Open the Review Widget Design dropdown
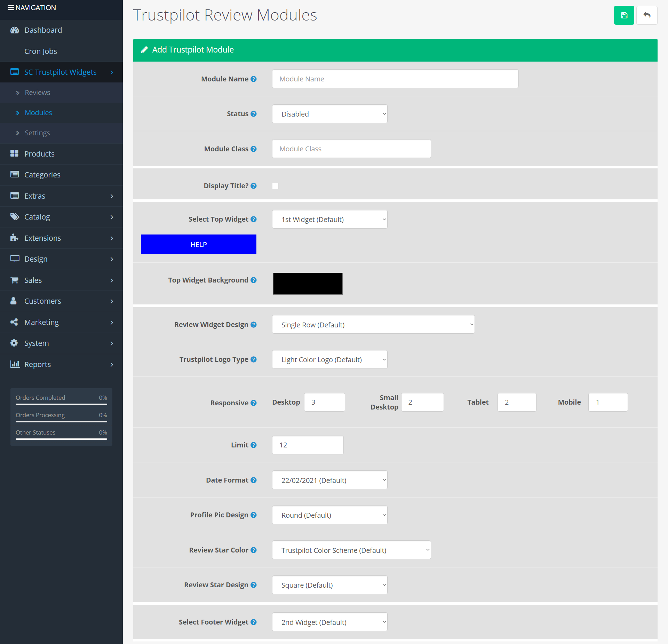The image size is (668, 644). point(373,325)
